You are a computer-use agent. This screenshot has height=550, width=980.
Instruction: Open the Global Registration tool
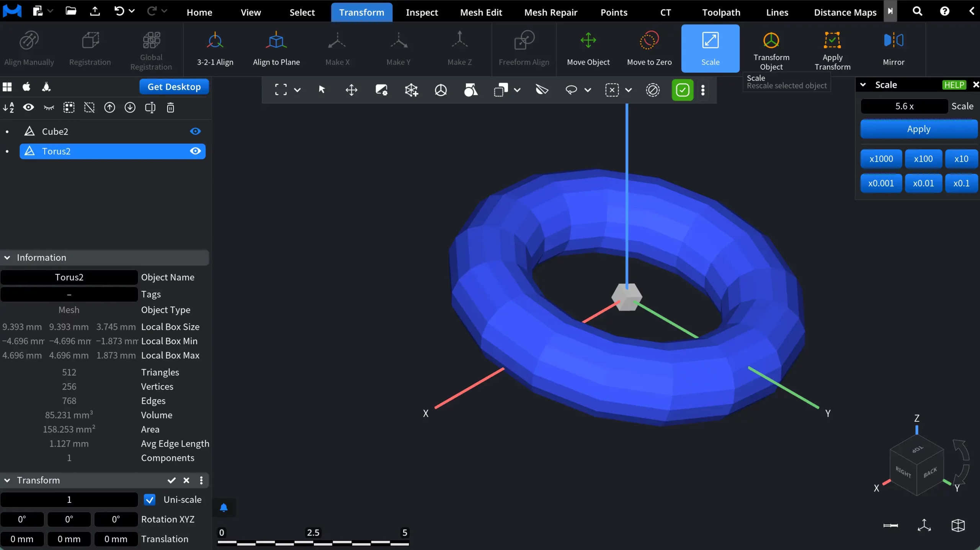[x=150, y=49]
